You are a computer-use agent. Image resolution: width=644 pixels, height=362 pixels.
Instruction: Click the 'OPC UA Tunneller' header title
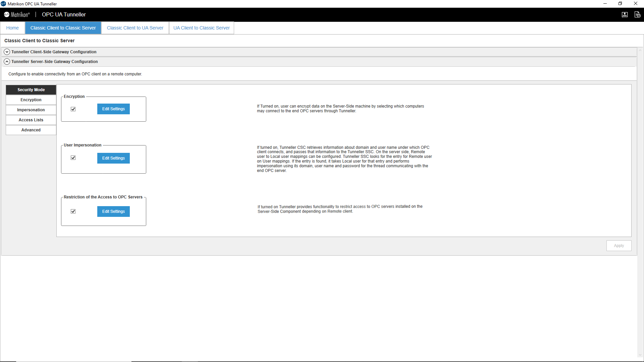click(64, 14)
